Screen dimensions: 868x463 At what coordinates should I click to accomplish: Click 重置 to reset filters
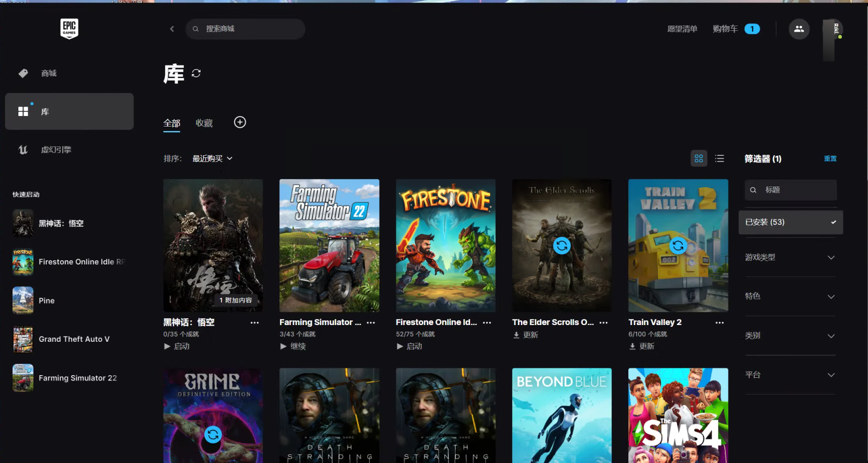point(830,158)
